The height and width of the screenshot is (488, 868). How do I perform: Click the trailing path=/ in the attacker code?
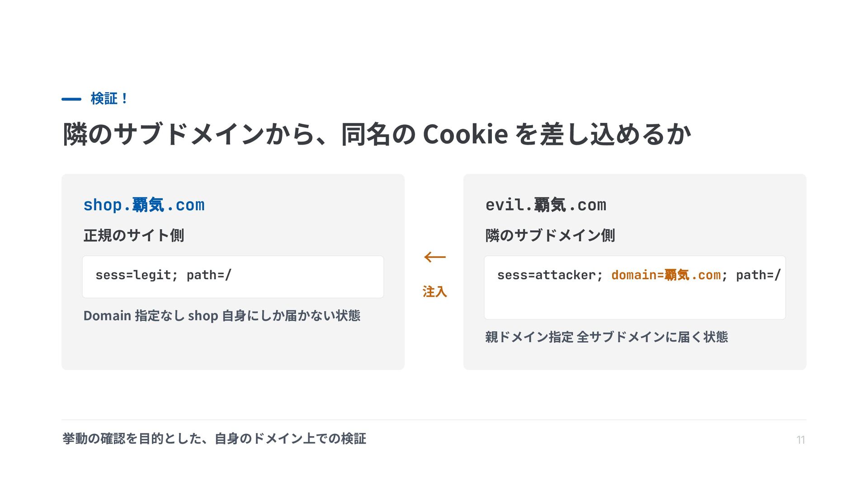pos(759,275)
